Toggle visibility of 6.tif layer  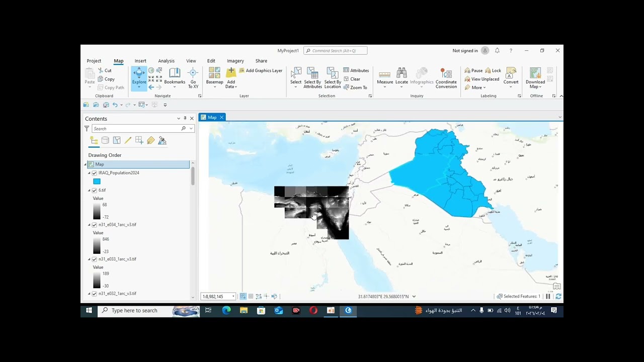click(x=94, y=191)
